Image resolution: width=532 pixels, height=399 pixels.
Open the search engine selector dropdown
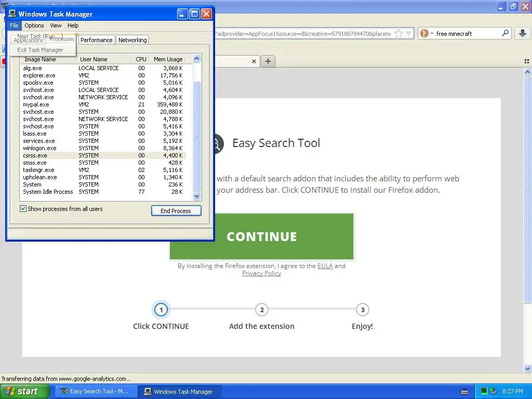[426, 34]
